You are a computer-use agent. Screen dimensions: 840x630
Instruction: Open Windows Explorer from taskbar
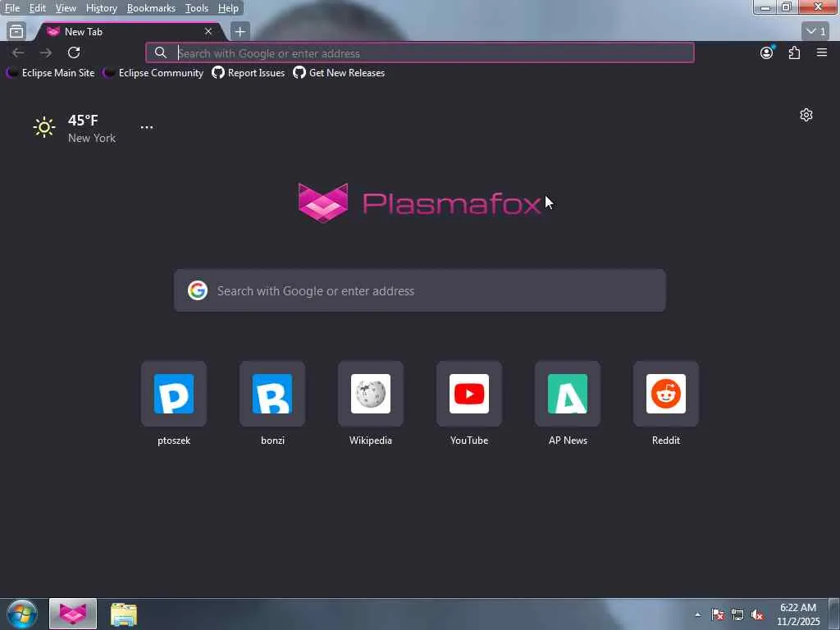[x=124, y=614]
